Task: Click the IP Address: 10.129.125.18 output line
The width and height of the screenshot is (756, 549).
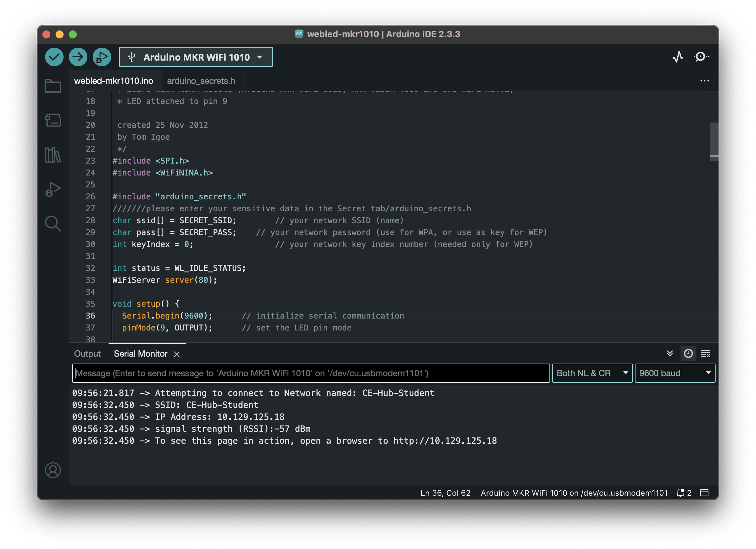Action: (x=178, y=417)
